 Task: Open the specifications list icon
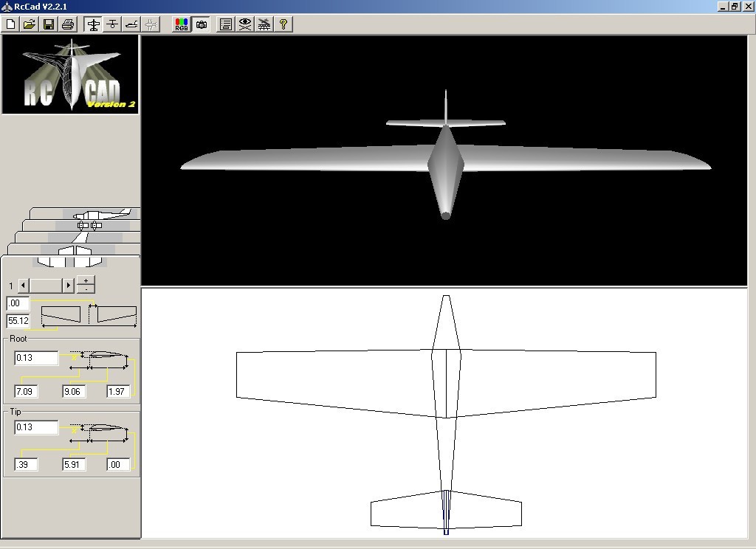point(227,24)
